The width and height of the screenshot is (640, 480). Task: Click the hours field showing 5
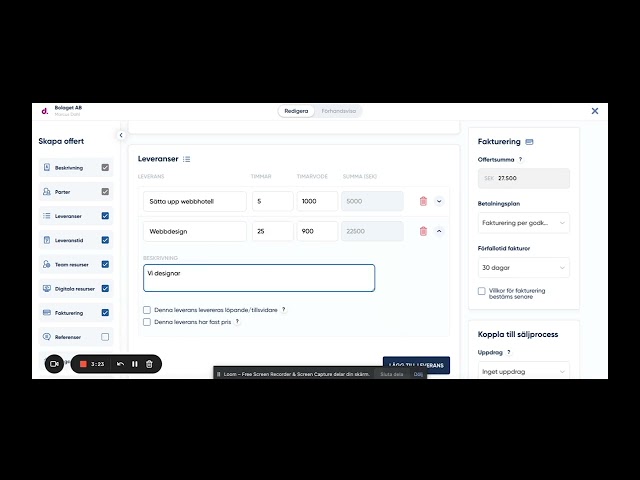[x=273, y=201]
